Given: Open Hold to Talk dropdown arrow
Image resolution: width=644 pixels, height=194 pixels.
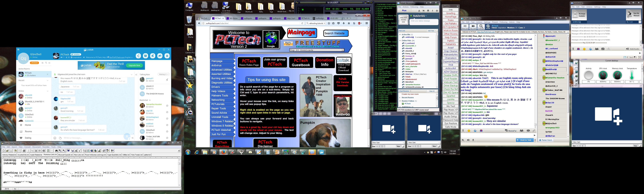Looking at the screenshot, I should [x=535, y=140].
